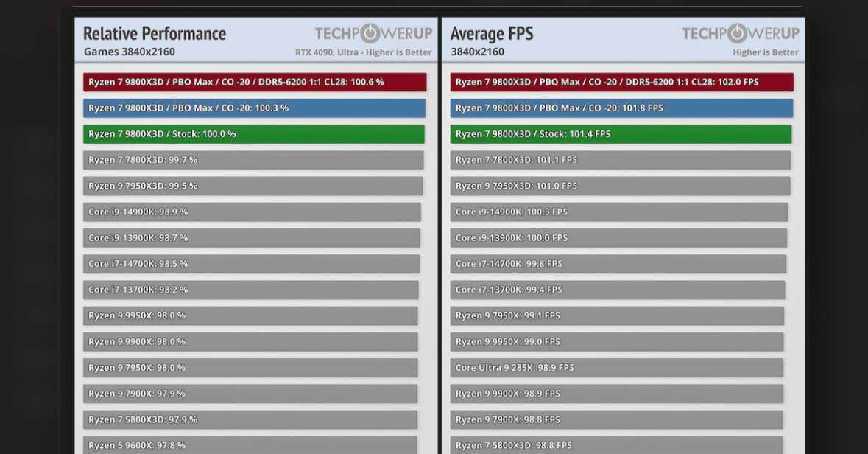Click 'Core i7-13700K: 99.4 FPS' bar
This screenshot has width=868, height=454.
point(617,290)
